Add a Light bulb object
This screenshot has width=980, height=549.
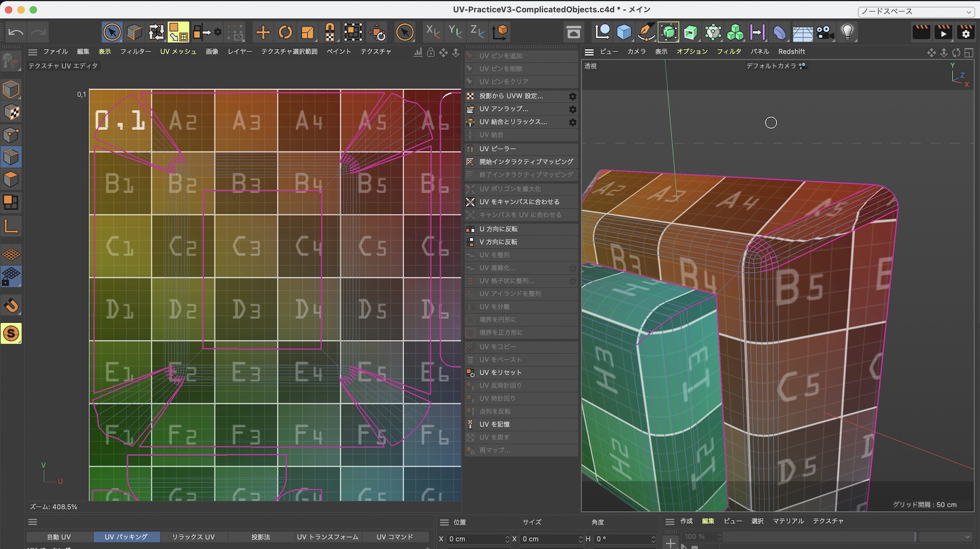tap(847, 33)
